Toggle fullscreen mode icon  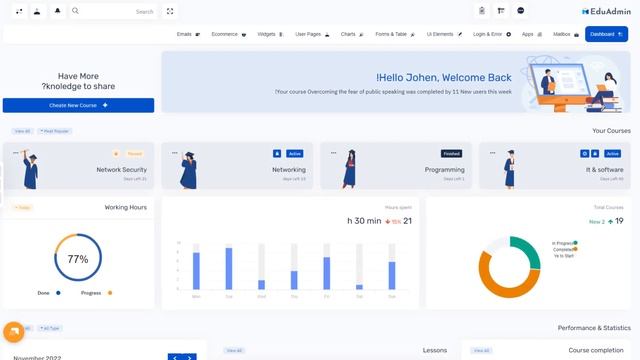coord(170,11)
